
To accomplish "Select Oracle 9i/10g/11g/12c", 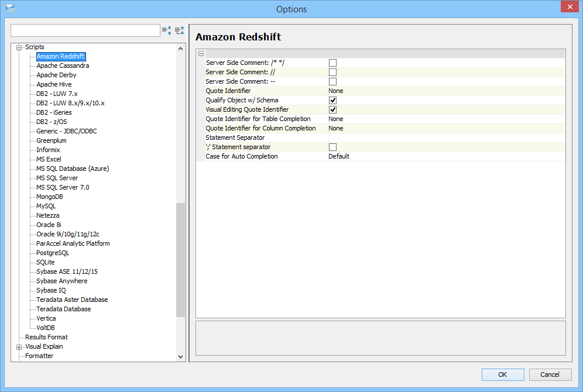I will point(68,234).
